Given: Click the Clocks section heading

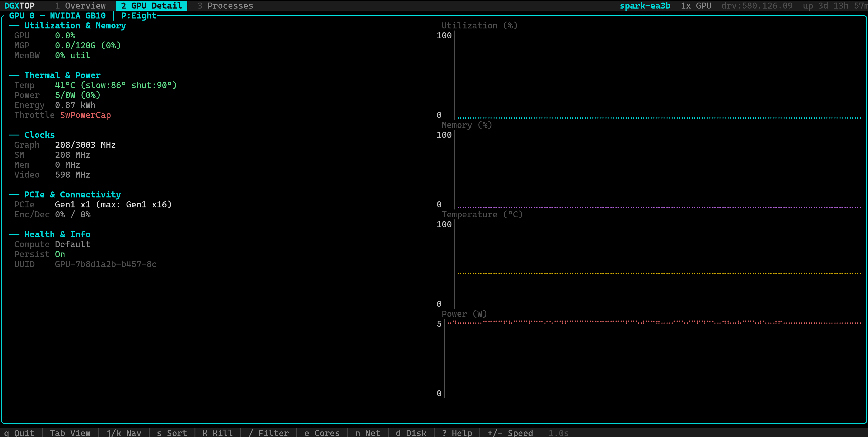Looking at the screenshot, I should pos(39,135).
